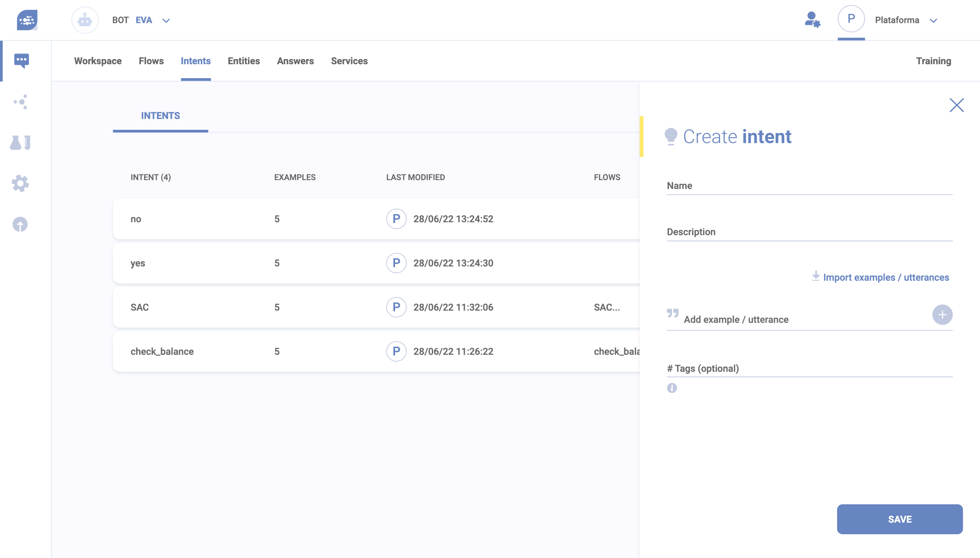Click the tags info icon

click(672, 388)
